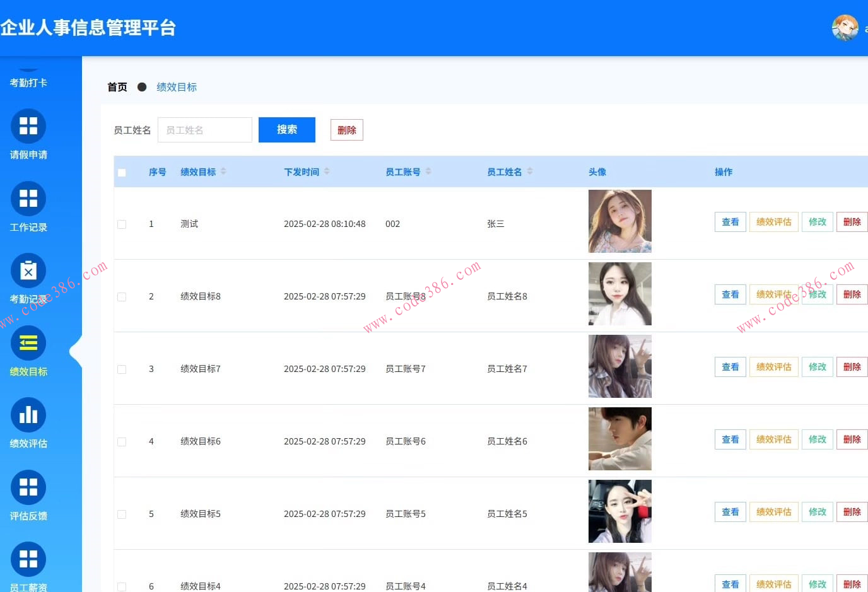
Task: Select the checkbox on the 绩效目标7 row
Action: [x=122, y=369]
